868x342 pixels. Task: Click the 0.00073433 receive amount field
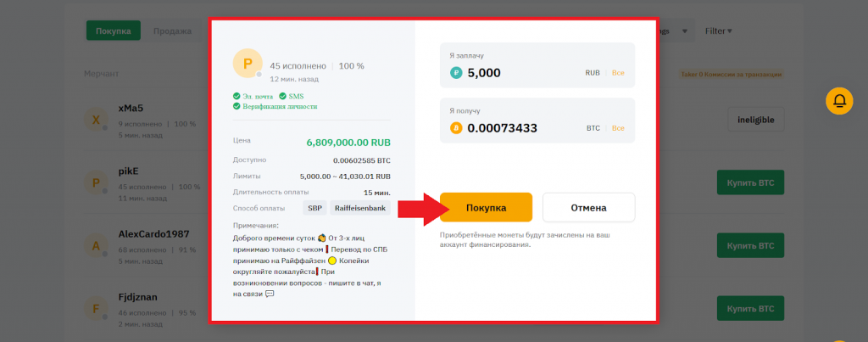tap(537, 121)
